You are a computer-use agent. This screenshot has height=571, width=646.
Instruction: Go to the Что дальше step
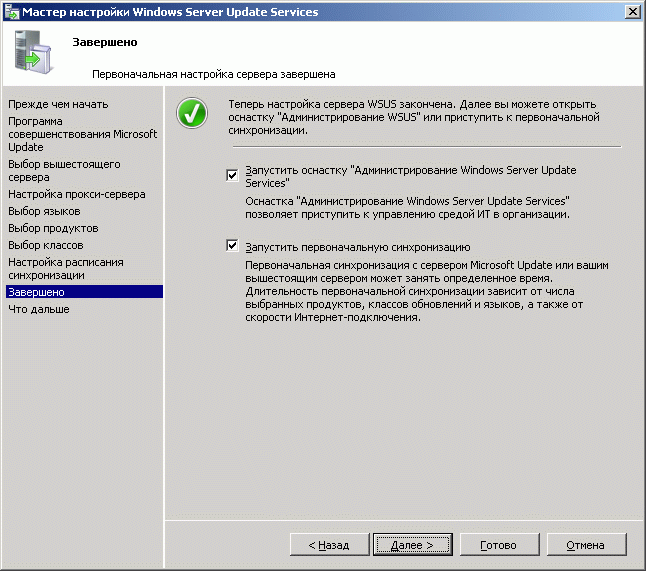pos(39,309)
